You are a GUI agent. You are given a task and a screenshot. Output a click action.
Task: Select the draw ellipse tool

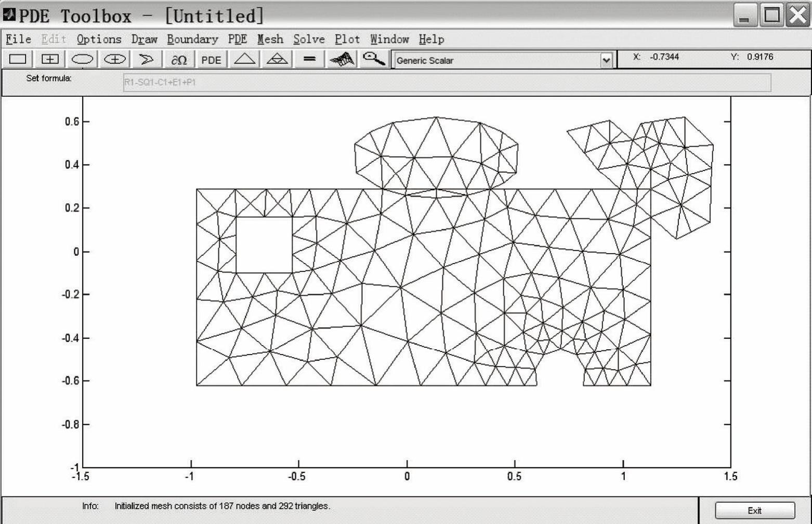coord(82,59)
